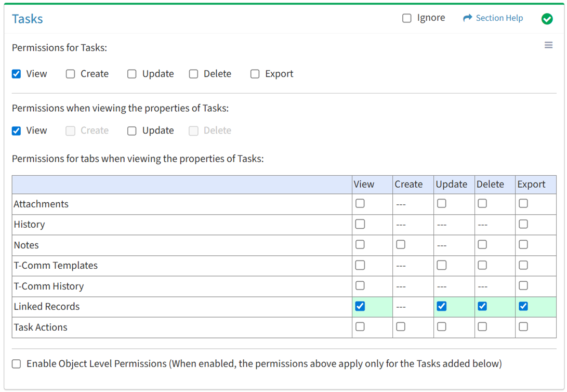Enable Create for Task Actions

(x=401, y=326)
